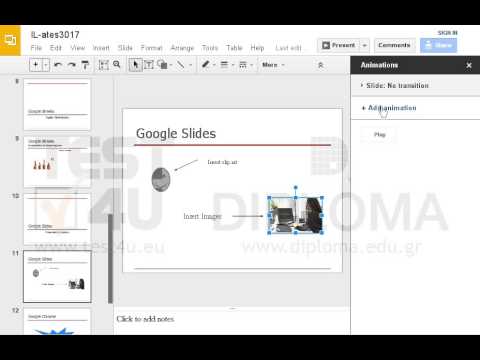Select slide 8 thumbnail

[x=57, y=104]
